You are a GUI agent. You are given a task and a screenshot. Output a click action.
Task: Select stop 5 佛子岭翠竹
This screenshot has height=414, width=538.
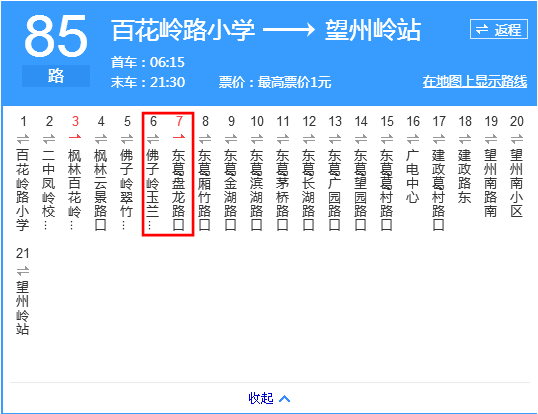pyautogui.click(x=127, y=189)
